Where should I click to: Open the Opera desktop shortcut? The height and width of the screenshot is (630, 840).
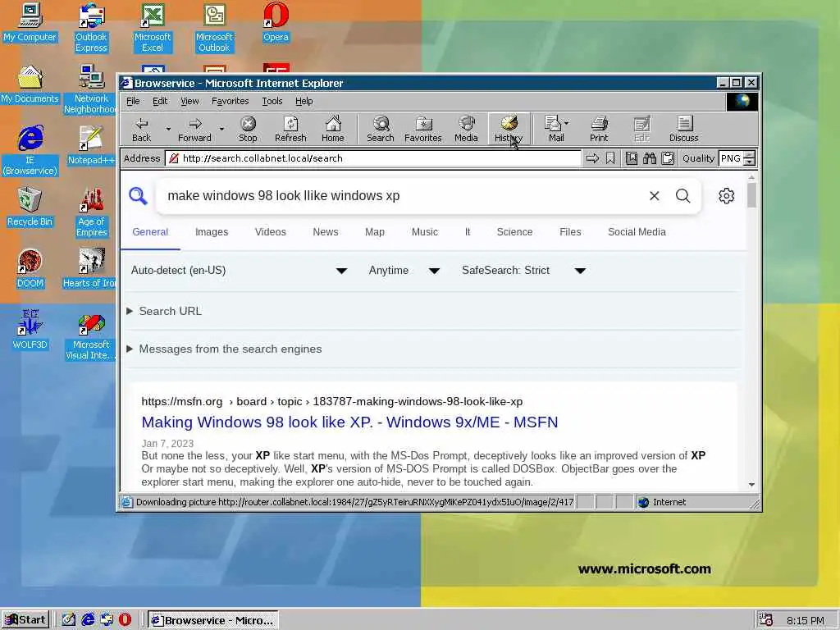click(x=276, y=22)
